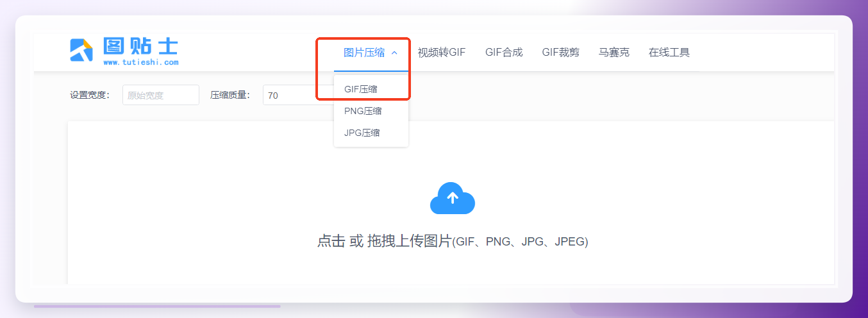Click the cloud upload icon
Image resolution: width=868 pixels, height=318 pixels.
(453, 198)
